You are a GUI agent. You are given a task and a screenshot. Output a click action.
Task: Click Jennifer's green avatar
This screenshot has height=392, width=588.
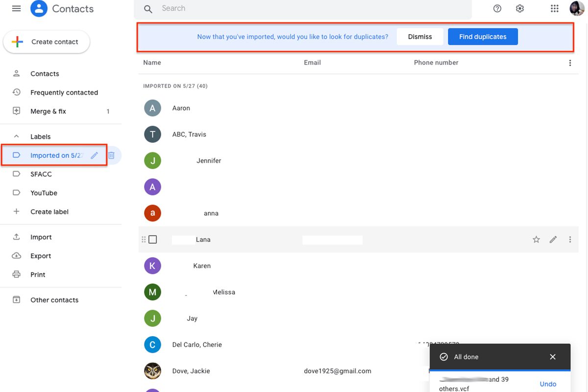[152, 161]
